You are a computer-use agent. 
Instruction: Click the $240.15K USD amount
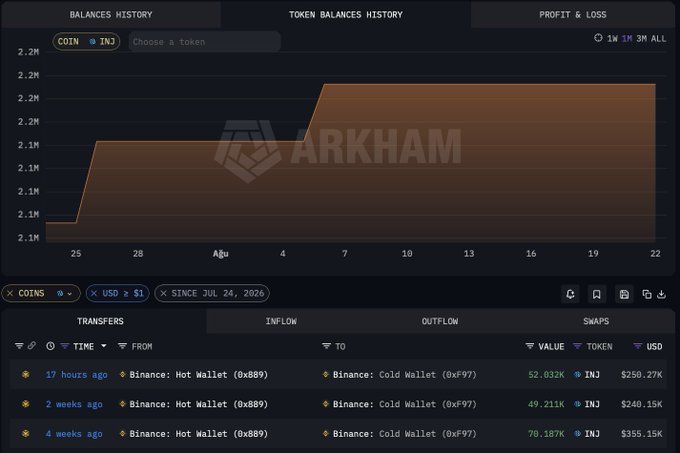tap(641, 404)
